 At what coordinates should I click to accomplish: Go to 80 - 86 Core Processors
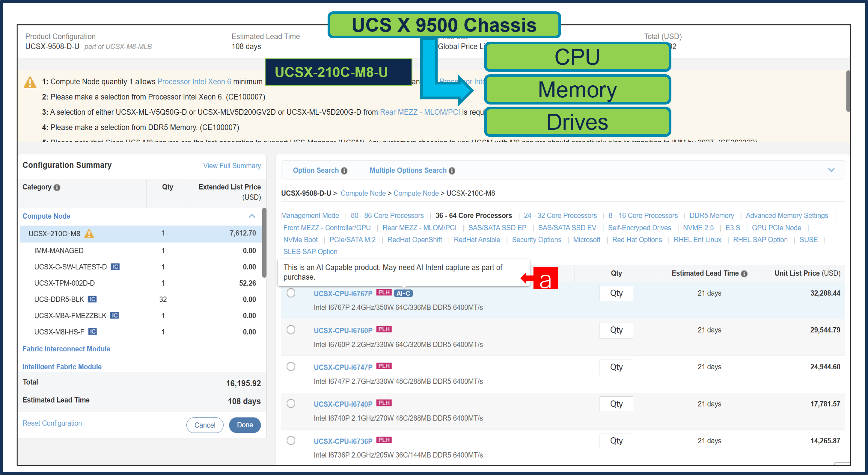[x=387, y=215]
